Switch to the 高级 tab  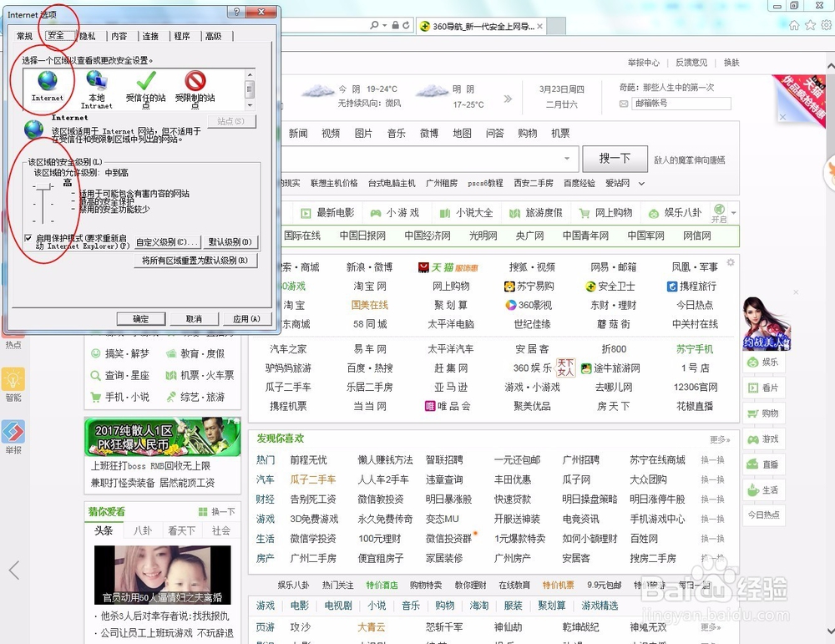point(214,36)
